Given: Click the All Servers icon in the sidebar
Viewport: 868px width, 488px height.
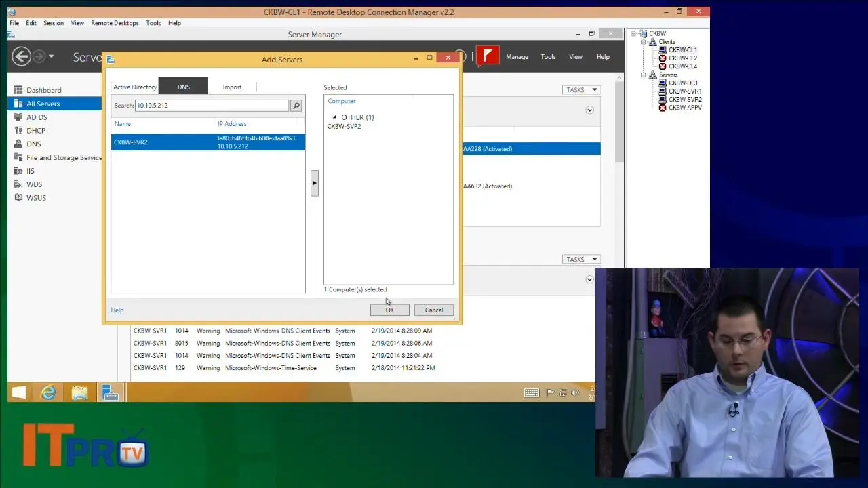Looking at the screenshot, I should [x=18, y=104].
